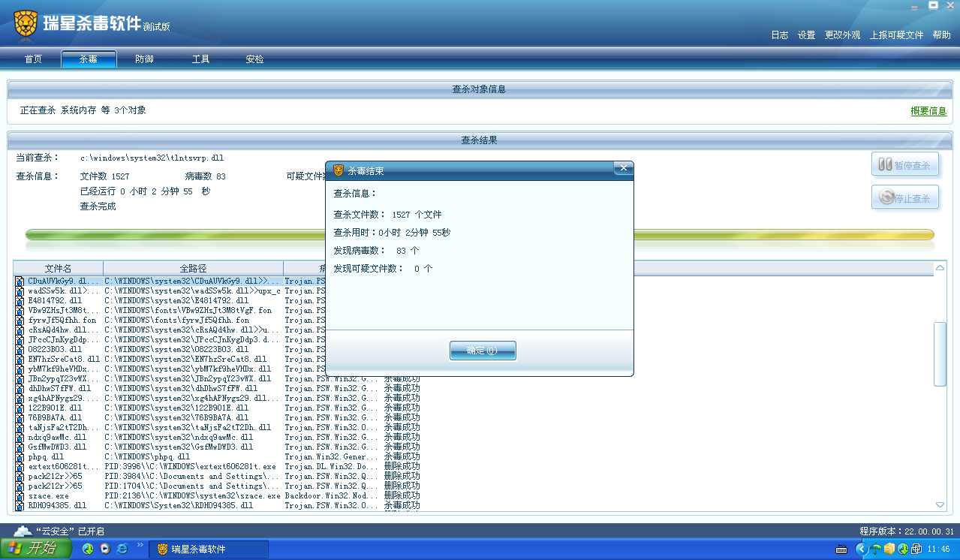This screenshot has height=560, width=960.
Task: Click the results list scroll up arrow
Action: (x=940, y=268)
